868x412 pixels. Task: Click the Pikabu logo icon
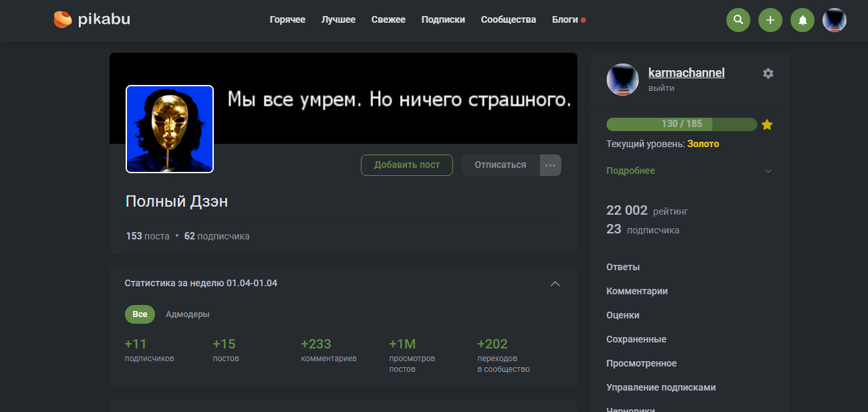pos(63,20)
